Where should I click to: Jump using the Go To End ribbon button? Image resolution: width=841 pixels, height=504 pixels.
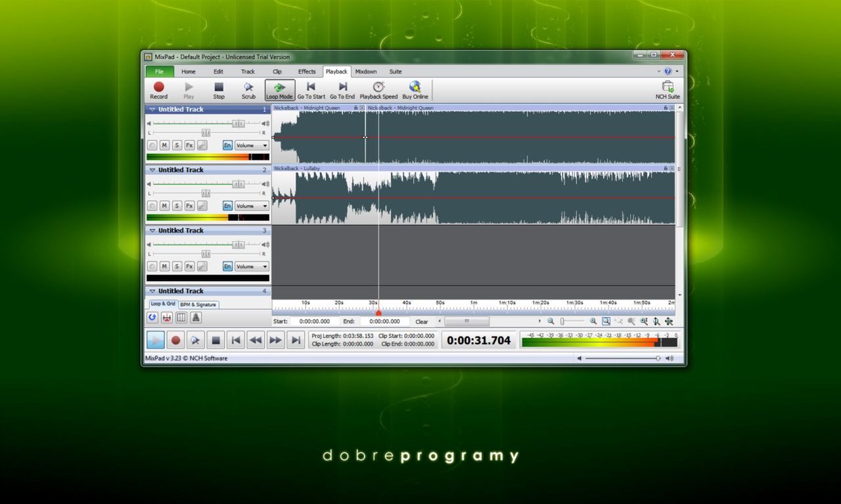point(342,90)
